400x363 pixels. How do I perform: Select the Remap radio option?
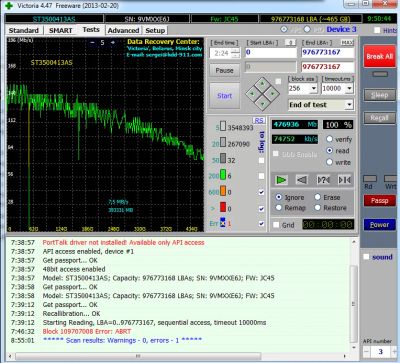[279, 208]
